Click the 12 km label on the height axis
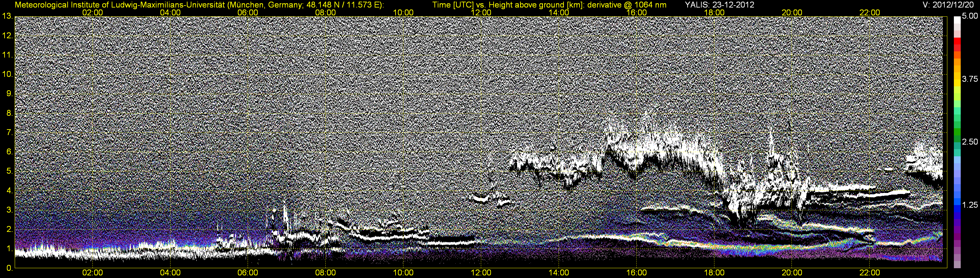 pos(7,36)
